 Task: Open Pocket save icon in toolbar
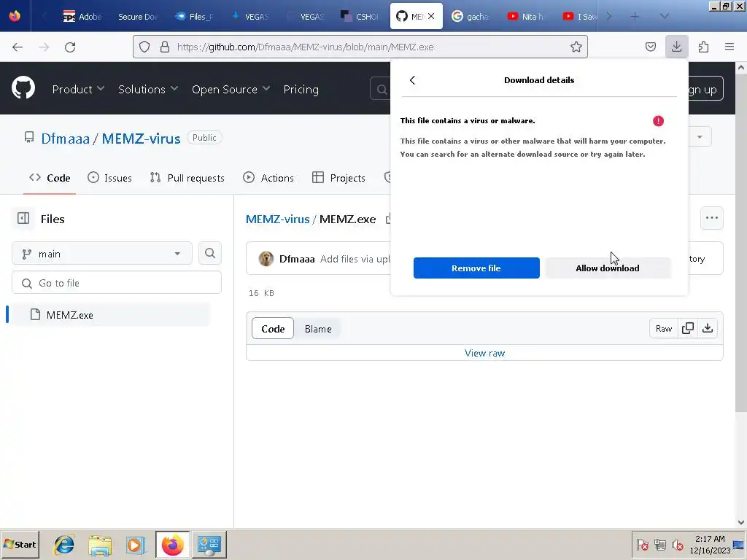coord(650,47)
